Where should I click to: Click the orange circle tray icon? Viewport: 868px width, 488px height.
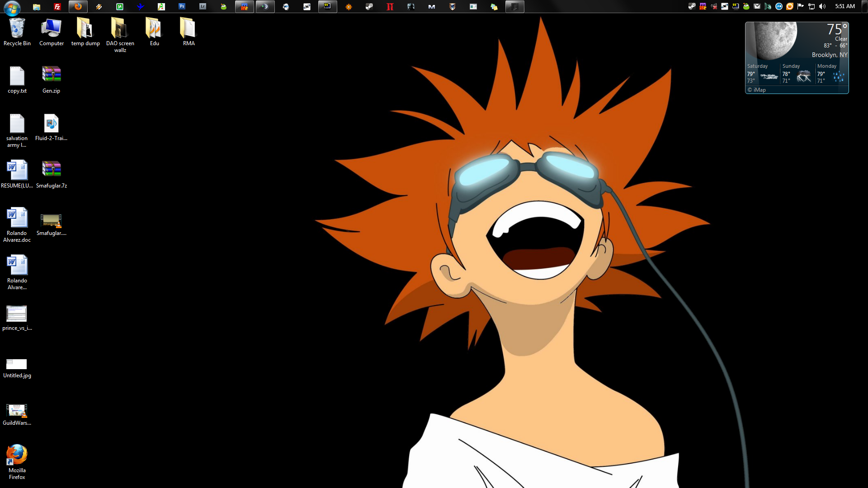click(790, 6)
